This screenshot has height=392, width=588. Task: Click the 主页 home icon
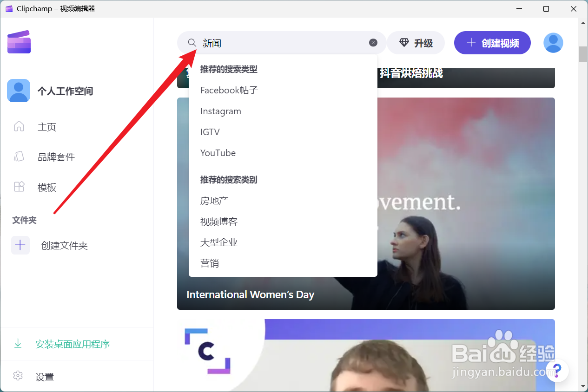(19, 126)
